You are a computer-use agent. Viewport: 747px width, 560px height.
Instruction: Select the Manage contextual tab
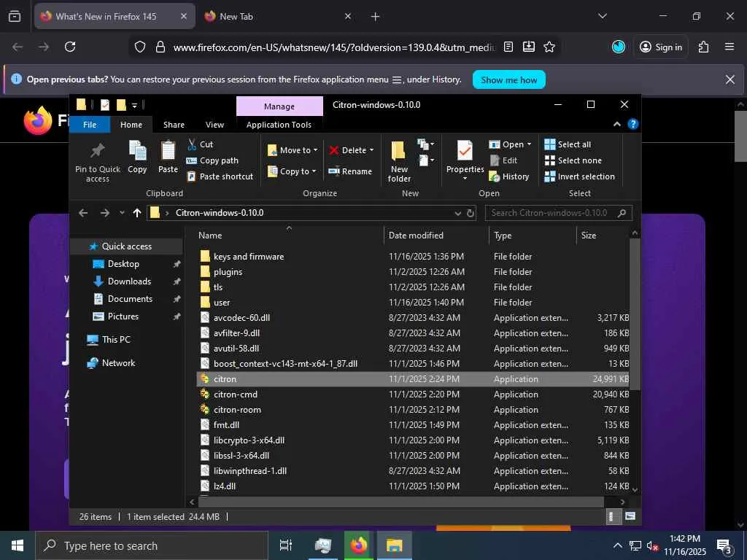click(x=279, y=106)
